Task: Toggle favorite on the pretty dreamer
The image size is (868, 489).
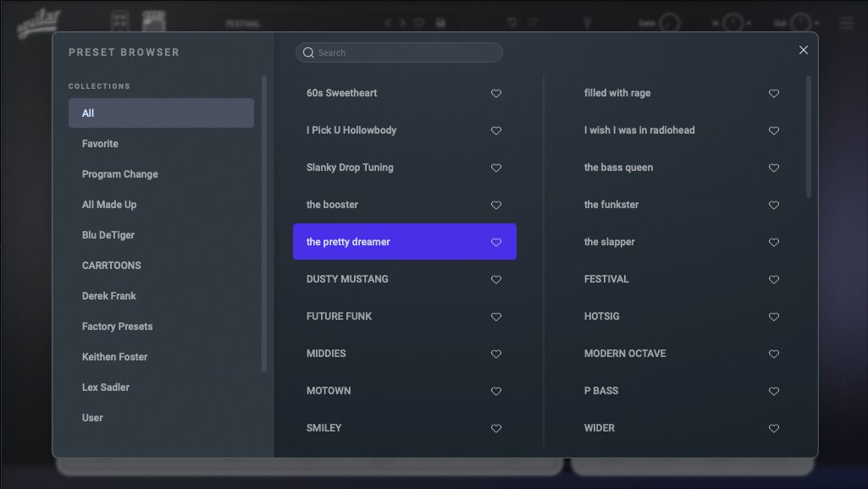Action: (x=496, y=243)
